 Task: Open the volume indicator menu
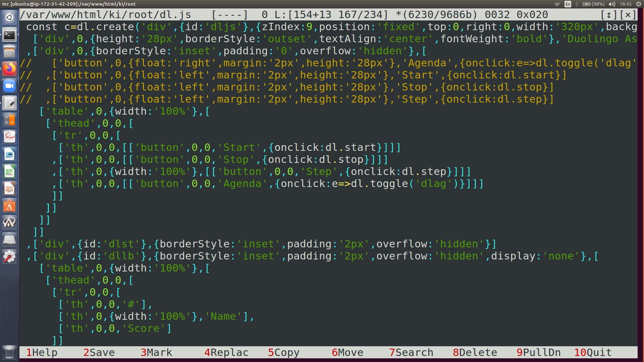point(612,4)
